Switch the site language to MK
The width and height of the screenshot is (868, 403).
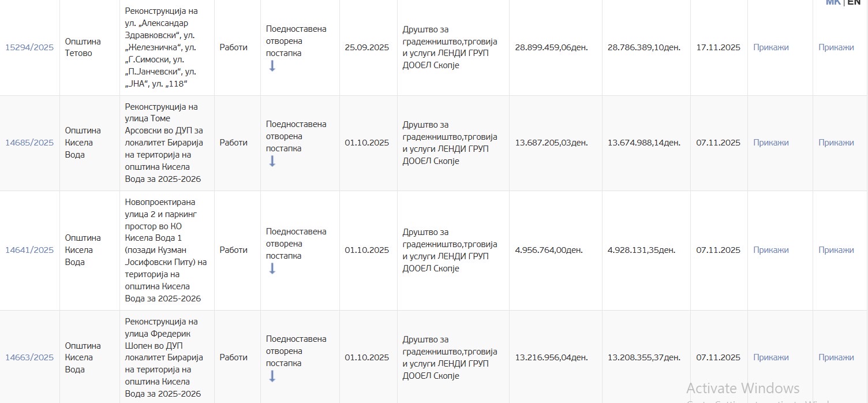tap(833, 2)
